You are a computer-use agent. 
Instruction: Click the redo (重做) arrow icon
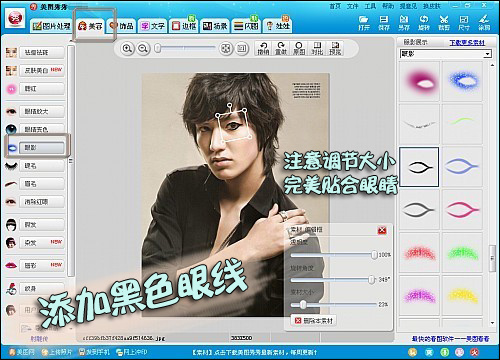point(281,48)
